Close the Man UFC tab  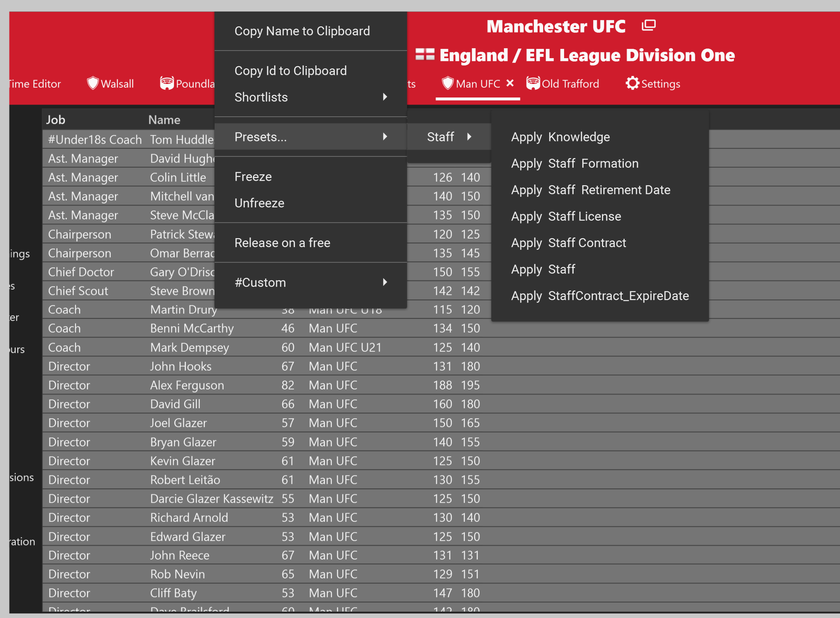tap(510, 83)
